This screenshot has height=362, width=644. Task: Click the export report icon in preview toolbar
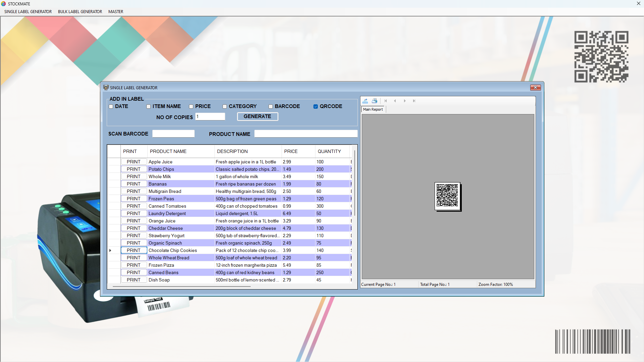365,101
